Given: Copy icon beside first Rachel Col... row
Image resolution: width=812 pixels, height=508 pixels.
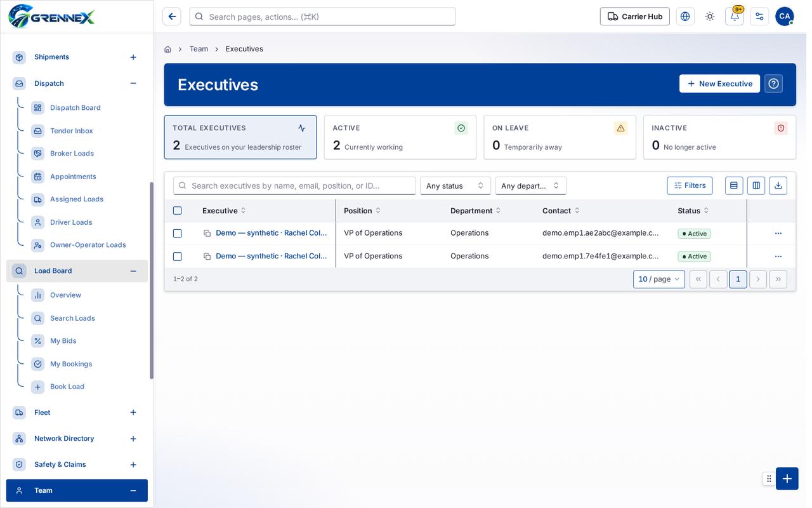Looking at the screenshot, I should (x=207, y=233).
